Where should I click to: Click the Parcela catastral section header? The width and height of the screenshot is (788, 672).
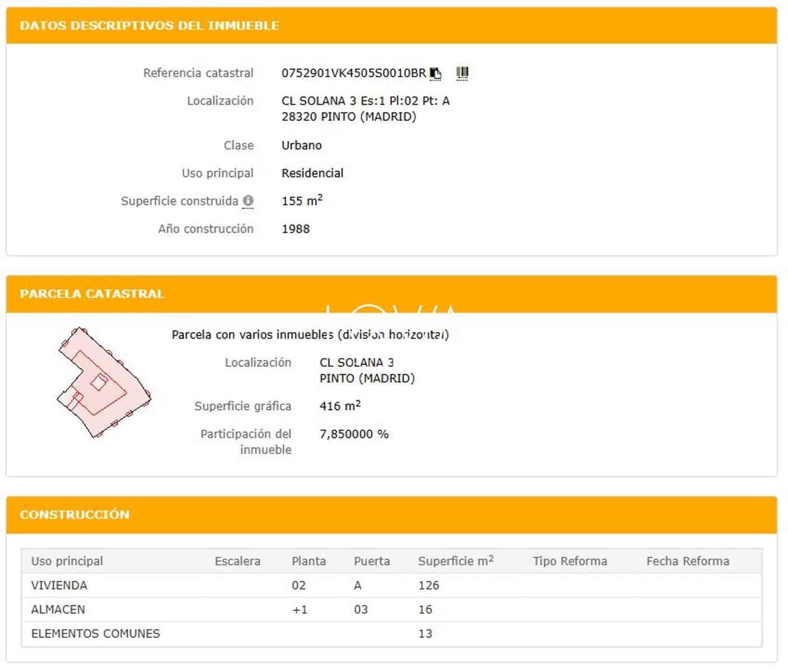92,294
